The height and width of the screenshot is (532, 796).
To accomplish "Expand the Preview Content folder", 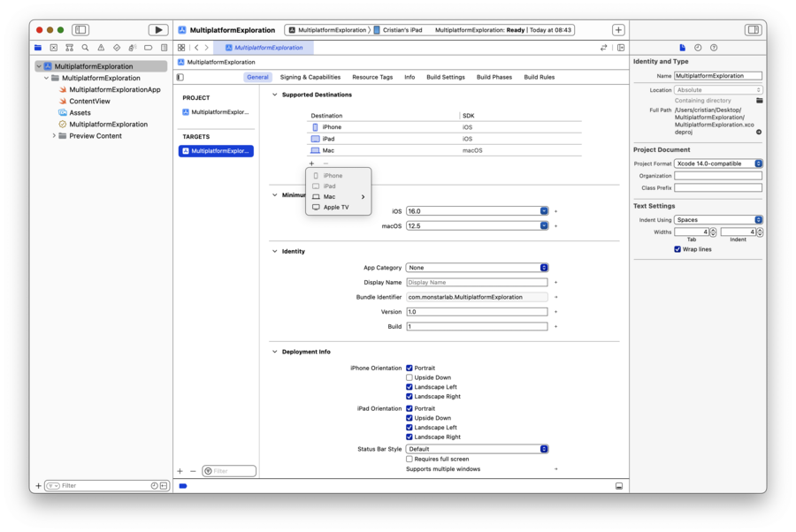I will click(54, 136).
